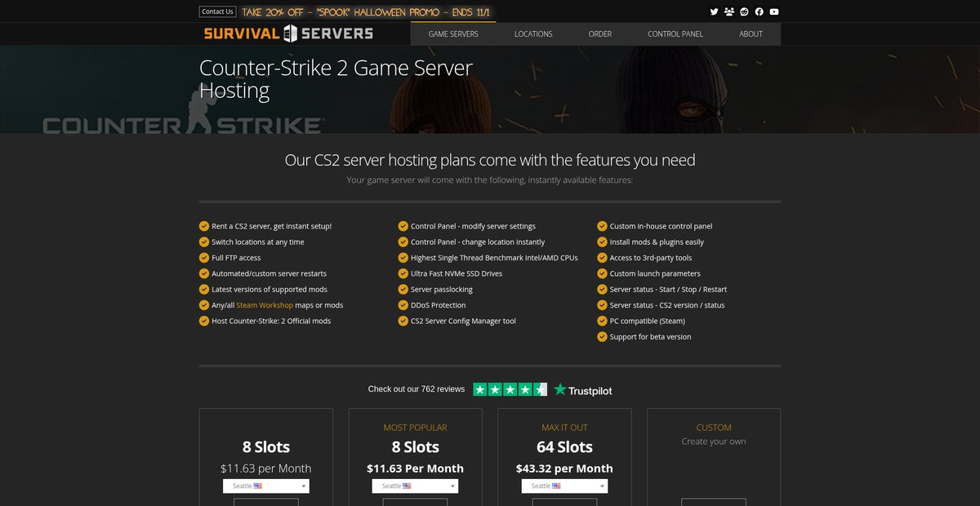This screenshot has width=980, height=506.
Task: Click the 'Our CS2 server hosting plans' heading
Action: [x=490, y=160]
